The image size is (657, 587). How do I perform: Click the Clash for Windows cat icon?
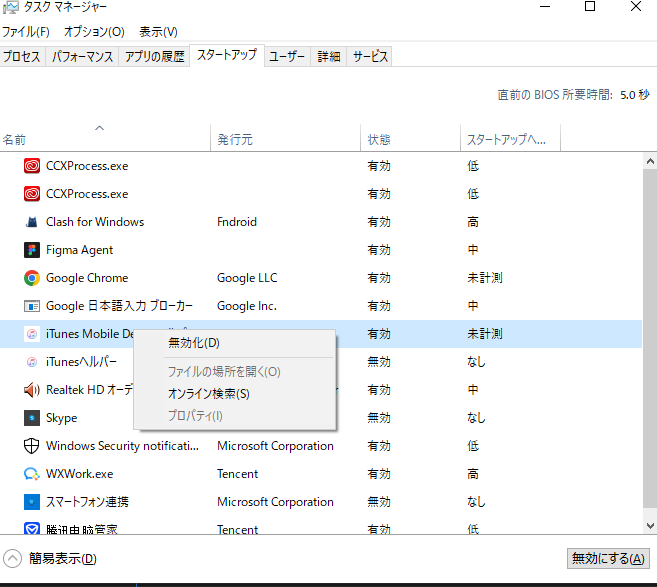(32, 222)
